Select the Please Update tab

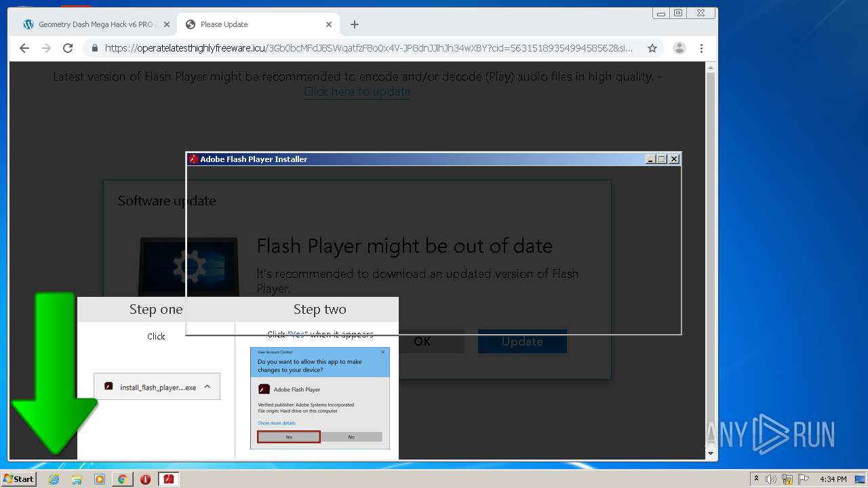click(x=258, y=24)
